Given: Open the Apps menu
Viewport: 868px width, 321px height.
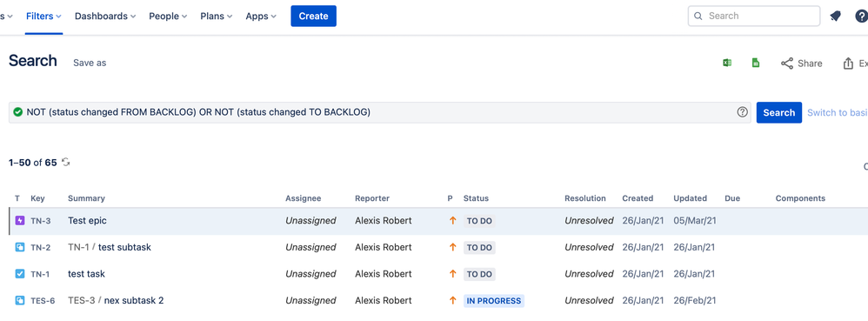Looking at the screenshot, I should pos(261,16).
